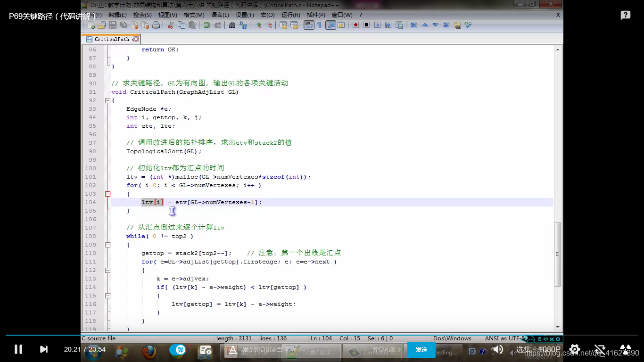The width and height of the screenshot is (644, 362).
Task: Click the Dos\Windows status bar entry
Action: pos(453,338)
